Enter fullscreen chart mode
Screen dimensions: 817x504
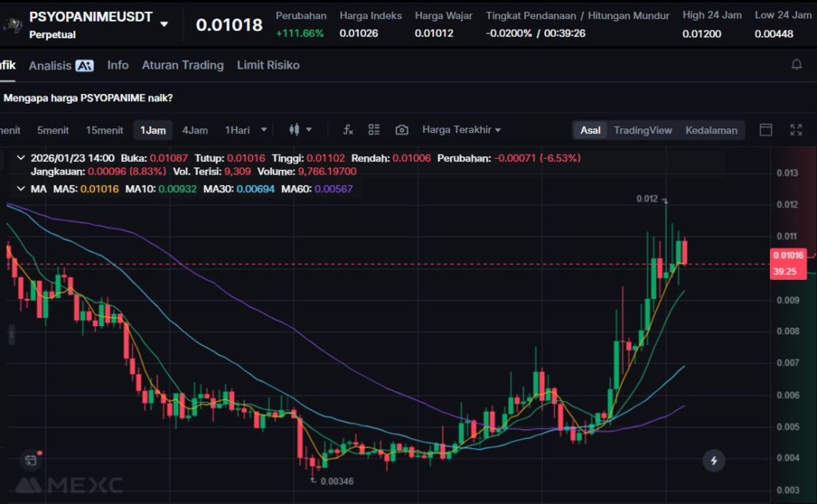pos(795,130)
